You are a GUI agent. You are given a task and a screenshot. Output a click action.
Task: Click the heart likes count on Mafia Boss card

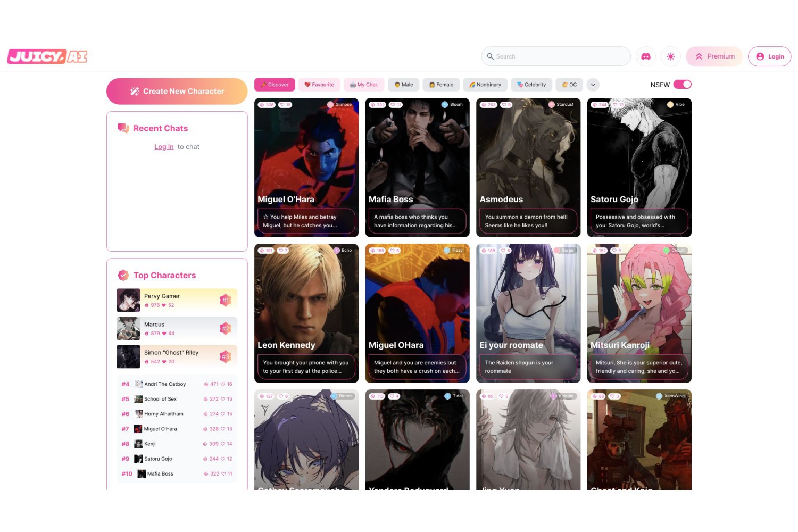[x=396, y=105]
